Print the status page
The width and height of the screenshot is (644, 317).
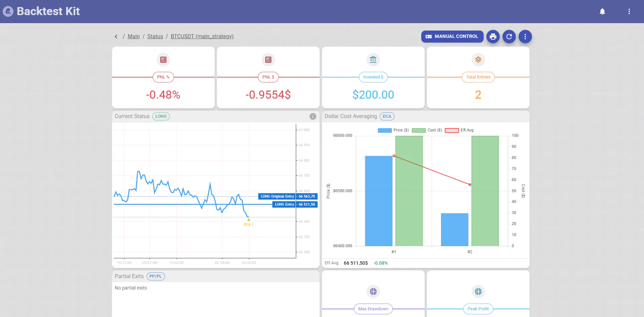[x=493, y=37]
